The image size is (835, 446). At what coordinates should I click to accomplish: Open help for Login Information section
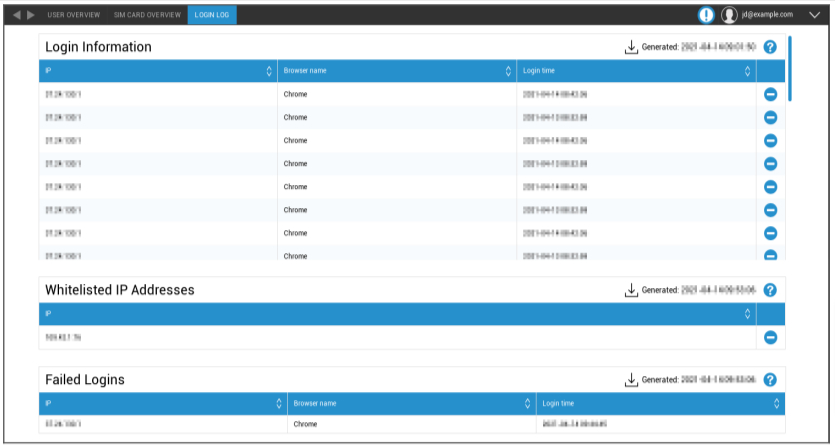770,47
